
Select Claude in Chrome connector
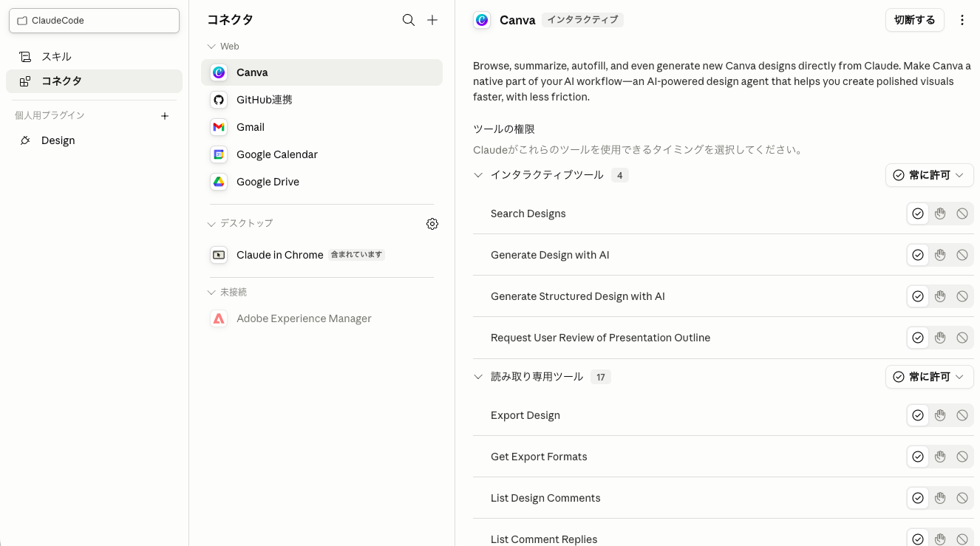coord(321,255)
